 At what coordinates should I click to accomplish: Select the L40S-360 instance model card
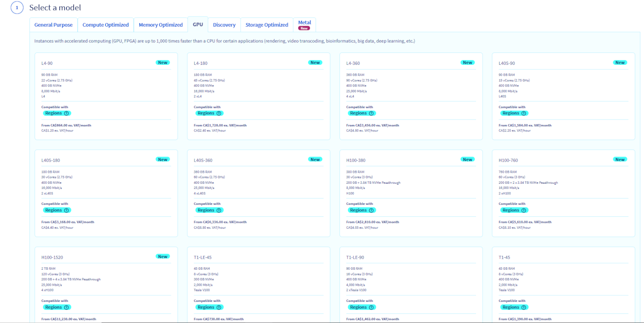point(258,193)
